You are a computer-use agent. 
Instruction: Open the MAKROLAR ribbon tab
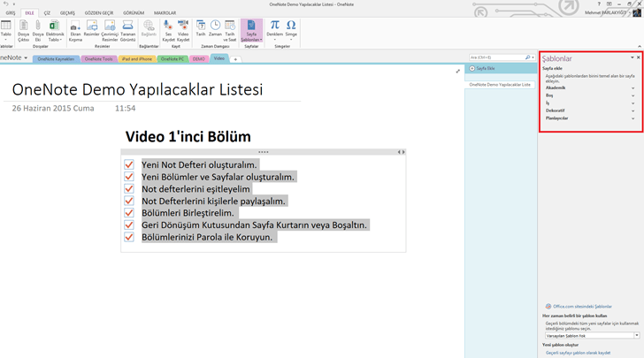[165, 12]
